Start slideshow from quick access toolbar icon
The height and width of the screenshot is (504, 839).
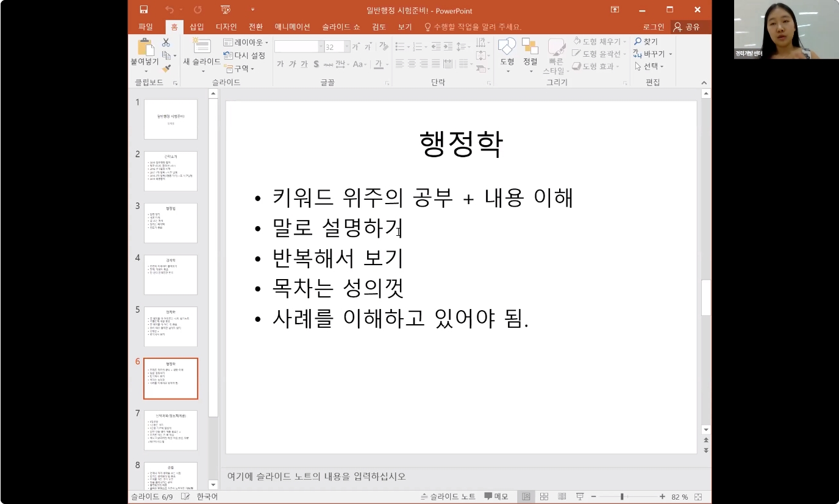point(226,10)
